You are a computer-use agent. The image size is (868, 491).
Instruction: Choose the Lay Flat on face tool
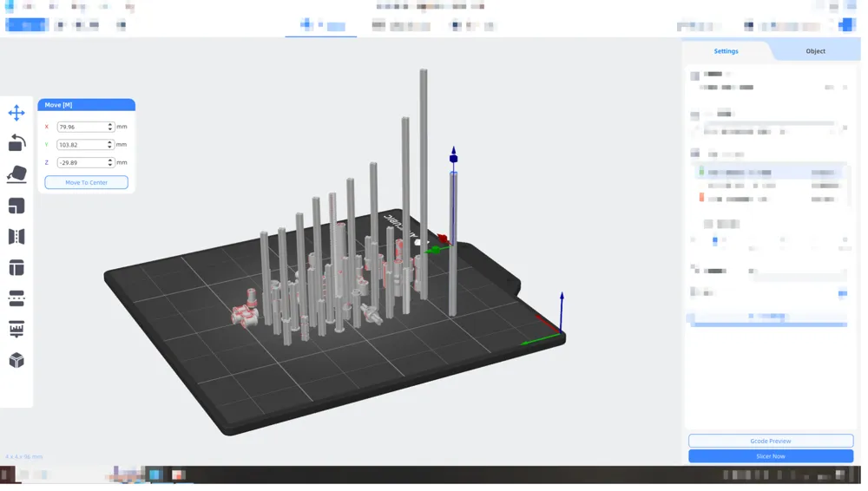[16, 175]
